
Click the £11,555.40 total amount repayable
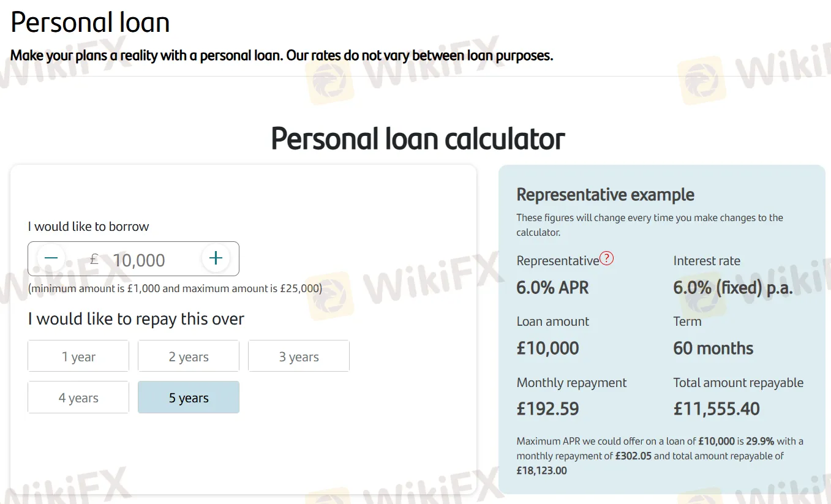[x=716, y=408]
